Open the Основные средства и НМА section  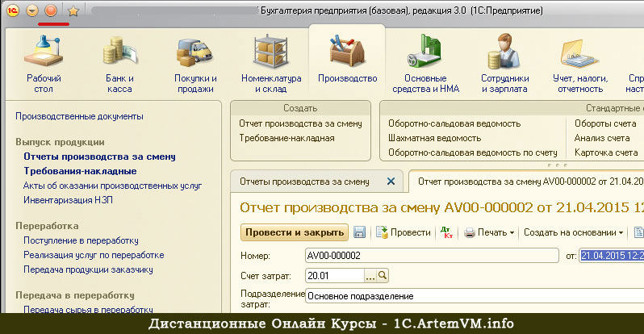coord(425,64)
